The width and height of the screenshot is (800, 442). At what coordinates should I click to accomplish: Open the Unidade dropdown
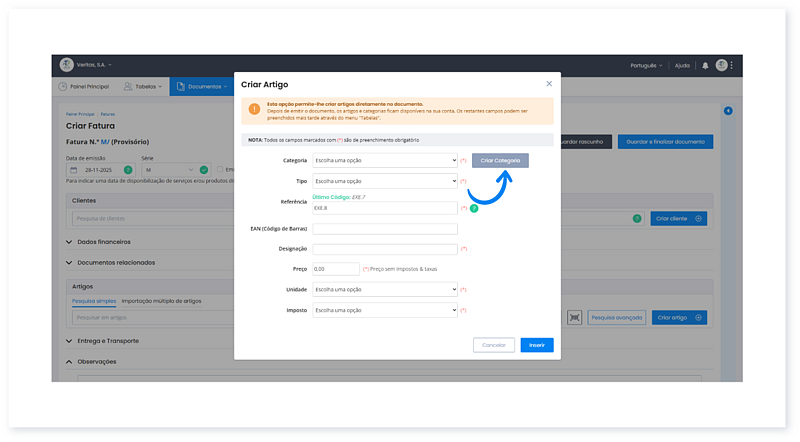385,289
